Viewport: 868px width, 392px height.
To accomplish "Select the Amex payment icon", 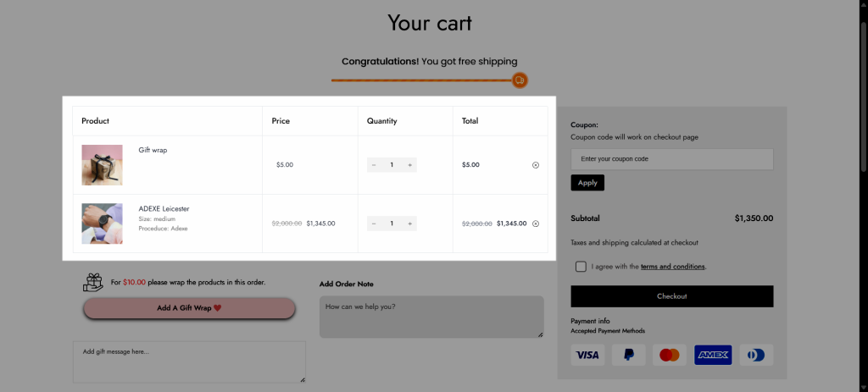I will 713,355.
